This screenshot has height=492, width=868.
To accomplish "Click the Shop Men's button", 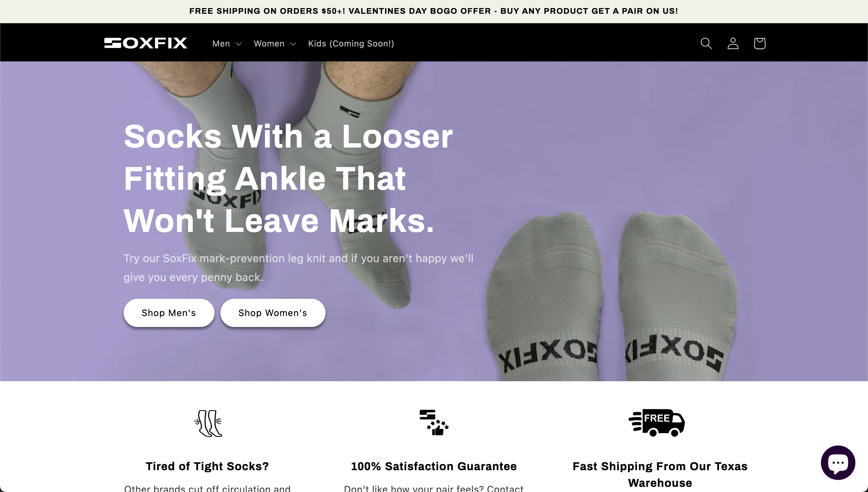I will tap(168, 313).
